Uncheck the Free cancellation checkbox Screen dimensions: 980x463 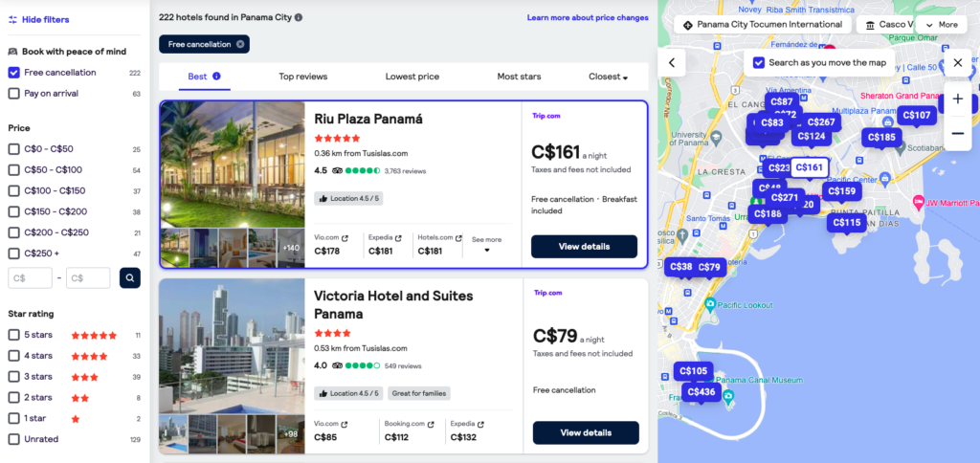coord(13,73)
